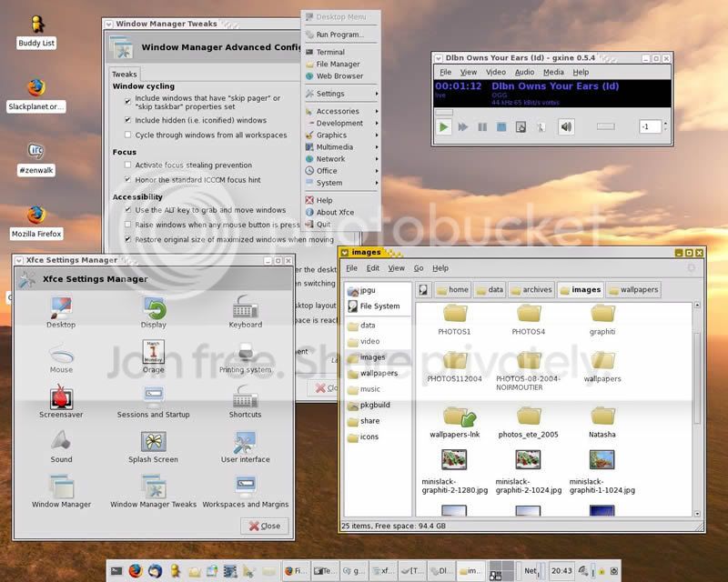Viewport: 728px width, 582px height.
Task: Expand the Multimedia submenu
Action: click(341, 146)
